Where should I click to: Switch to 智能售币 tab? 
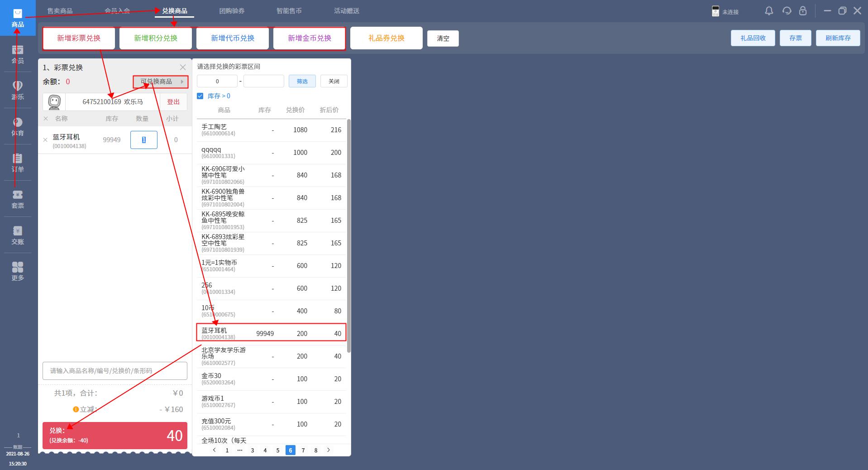[289, 11]
